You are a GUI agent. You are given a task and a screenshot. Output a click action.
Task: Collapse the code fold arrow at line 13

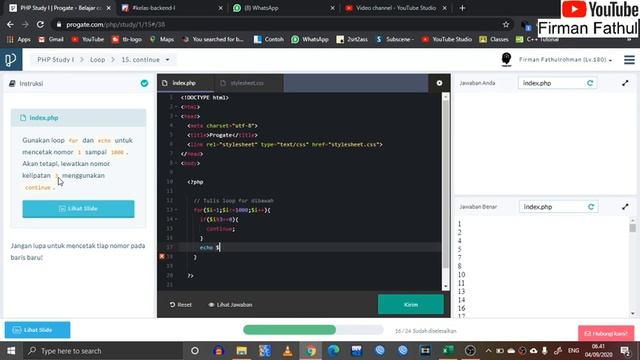click(176, 210)
